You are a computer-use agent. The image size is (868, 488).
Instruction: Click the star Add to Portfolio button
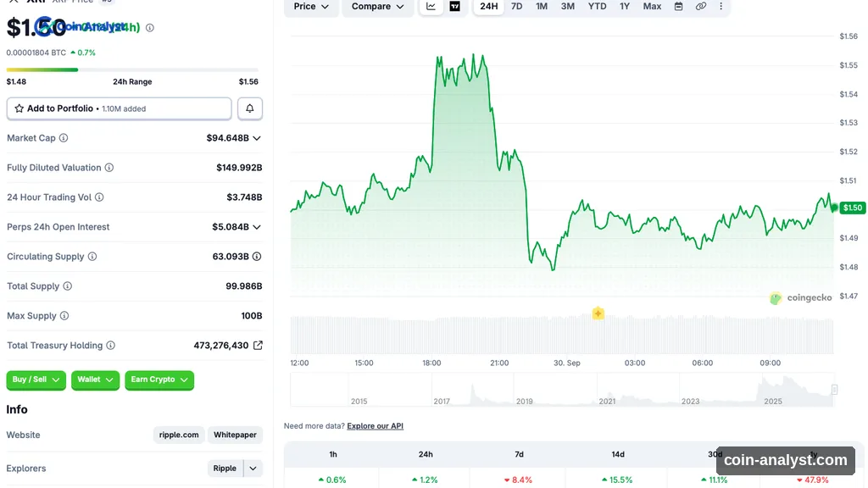(119, 108)
